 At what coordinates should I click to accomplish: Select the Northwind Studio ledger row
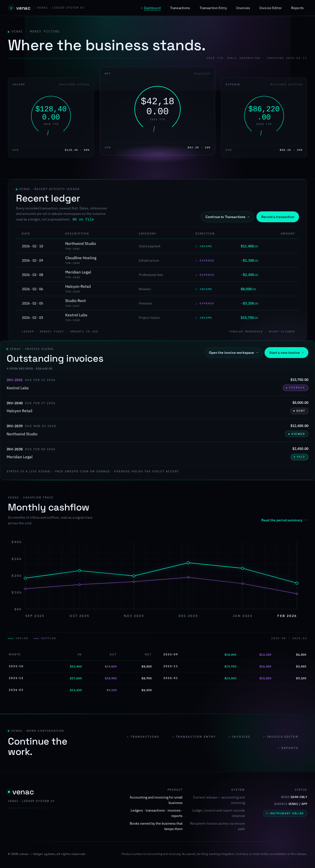coord(157,246)
